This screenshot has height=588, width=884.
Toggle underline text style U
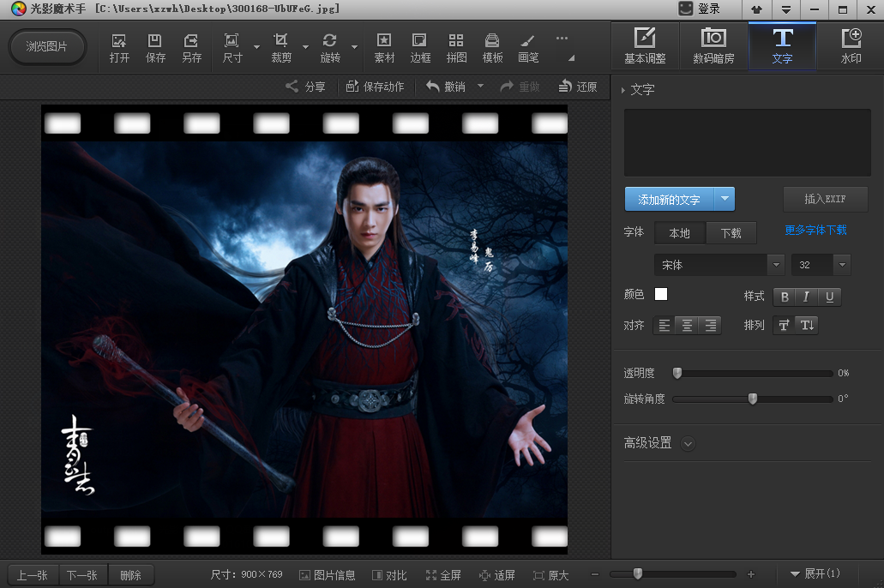click(829, 297)
